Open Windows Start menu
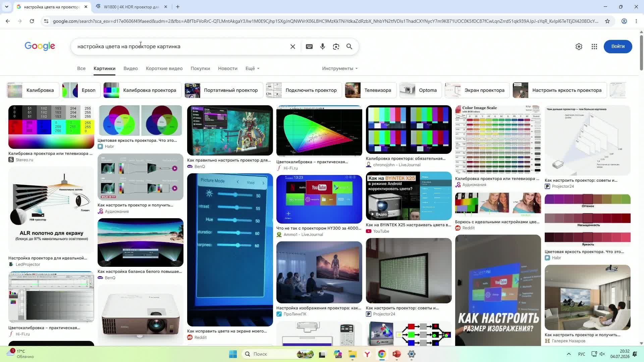The height and width of the screenshot is (362, 644). coord(233,354)
